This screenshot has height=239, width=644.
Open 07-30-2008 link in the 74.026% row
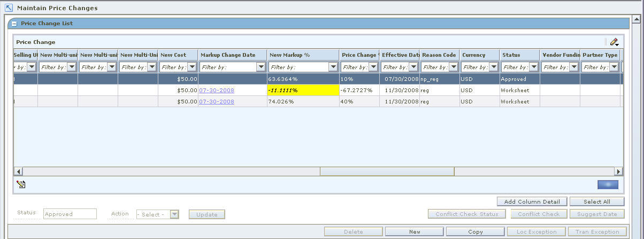coord(217,101)
